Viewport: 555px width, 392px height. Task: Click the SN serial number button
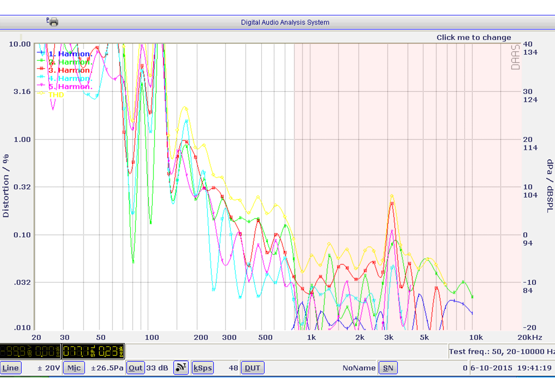point(388,368)
